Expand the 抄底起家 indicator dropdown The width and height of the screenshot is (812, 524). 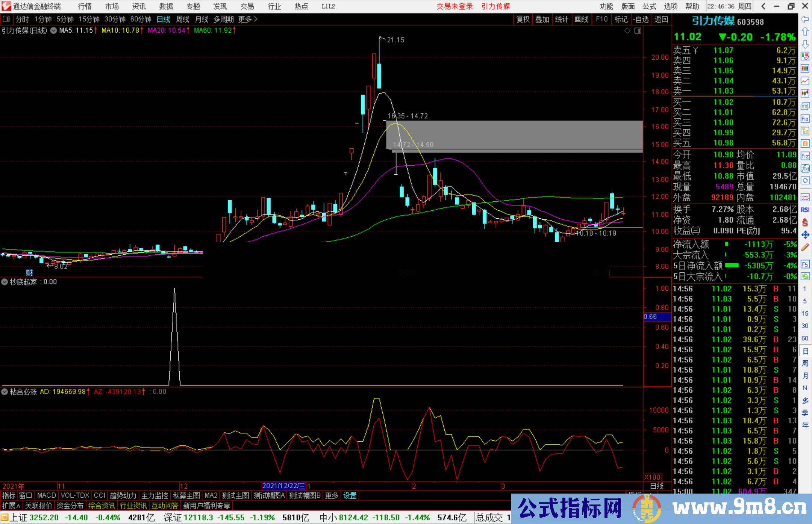click(x=5, y=282)
